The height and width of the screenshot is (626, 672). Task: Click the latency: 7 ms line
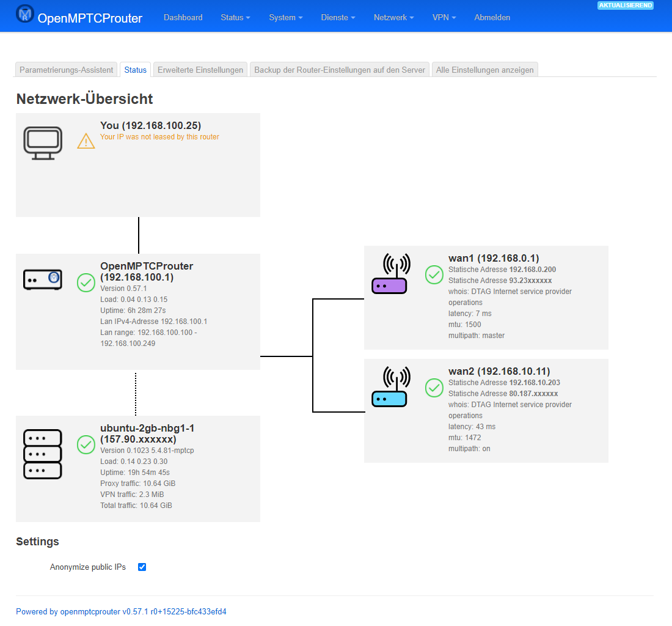click(x=470, y=314)
